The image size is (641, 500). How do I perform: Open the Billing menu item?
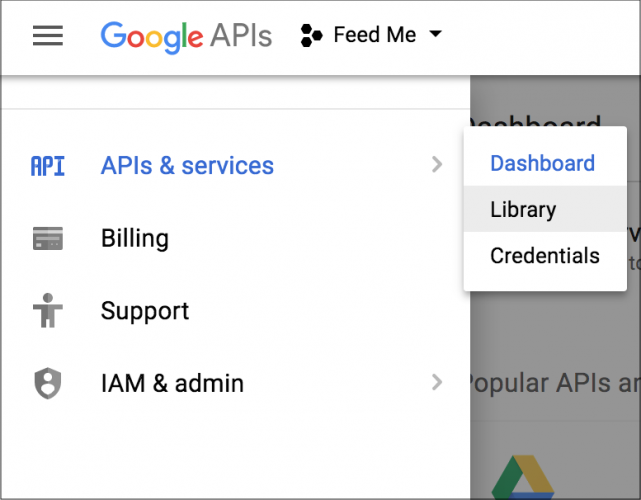[x=235, y=238]
